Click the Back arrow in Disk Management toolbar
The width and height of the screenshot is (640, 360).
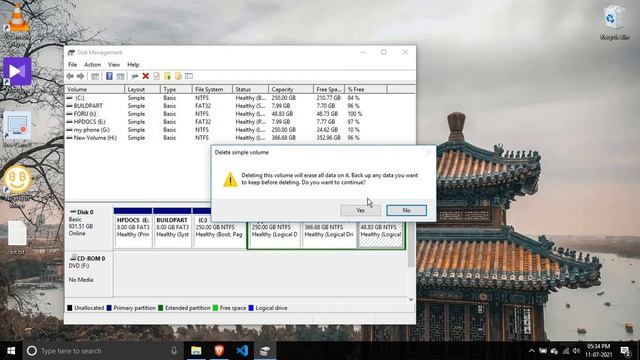point(70,76)
